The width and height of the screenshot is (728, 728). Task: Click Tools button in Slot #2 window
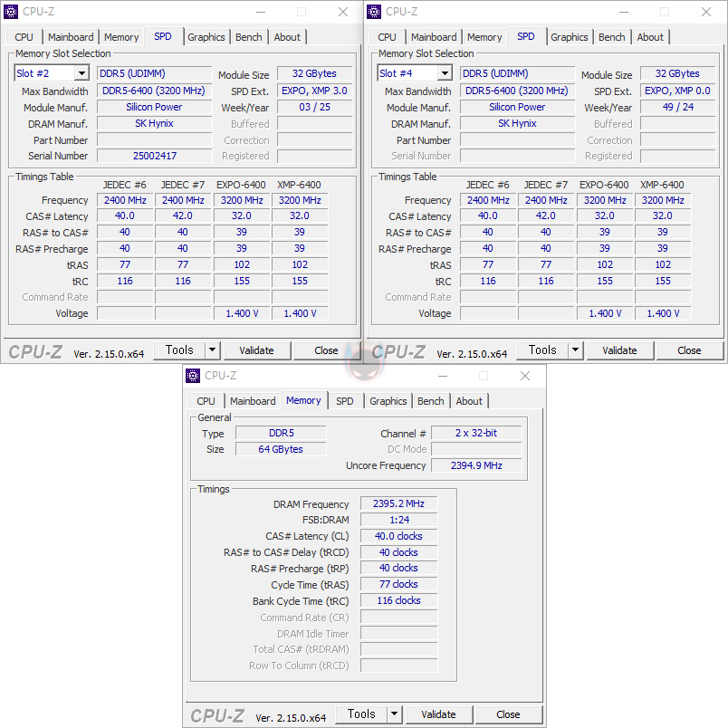(179, 350)
